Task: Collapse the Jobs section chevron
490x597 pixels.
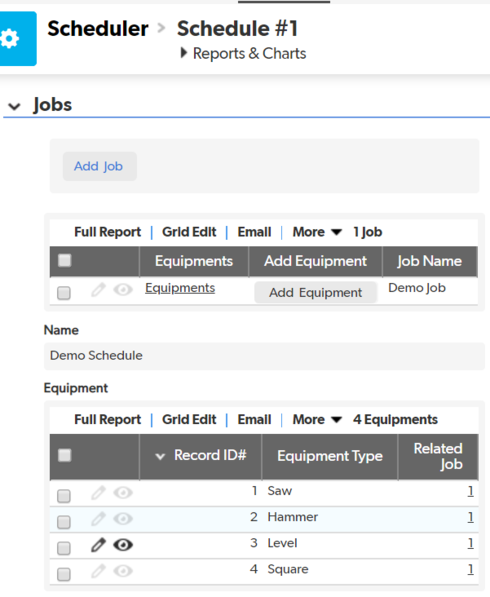Action: pyautogui.click(x=14, y=106)
